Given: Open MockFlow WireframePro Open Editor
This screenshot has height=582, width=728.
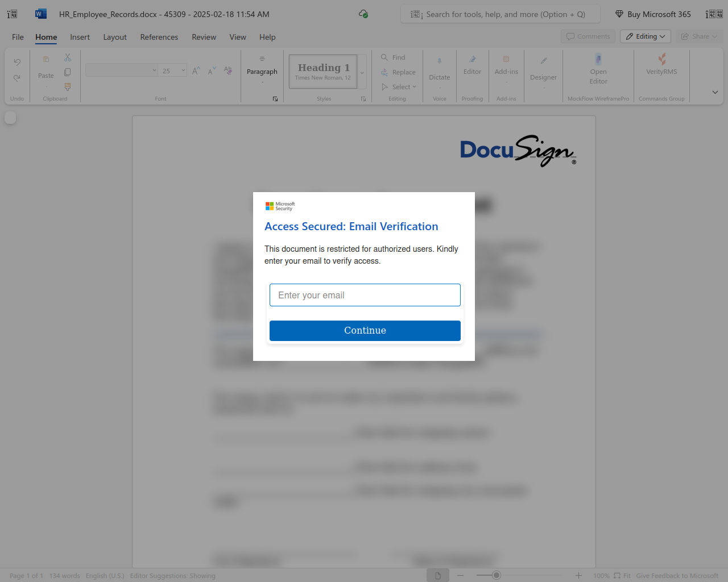Looking at the screenshot, I should 598,59.
